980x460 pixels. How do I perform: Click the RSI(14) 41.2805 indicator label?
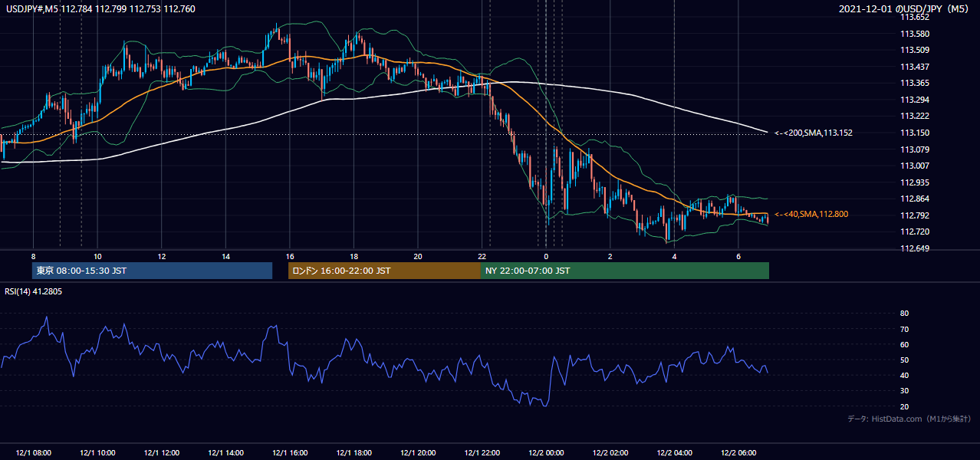click(33, 291)
